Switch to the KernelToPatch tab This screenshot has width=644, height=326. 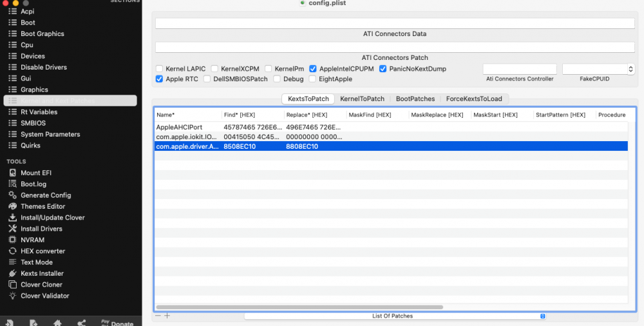pos(362,99)
